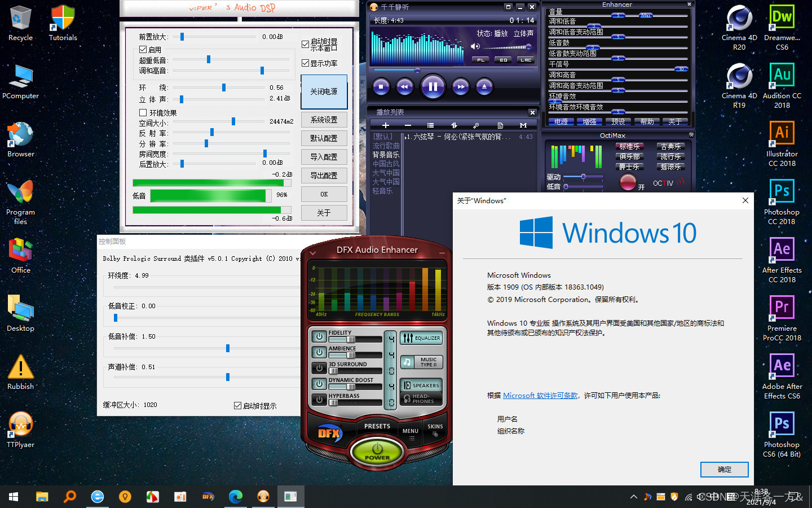Collapse DFX using the top-left chevron
The width and height of the screenshot is (812, 508).
[x=312, y=253]
